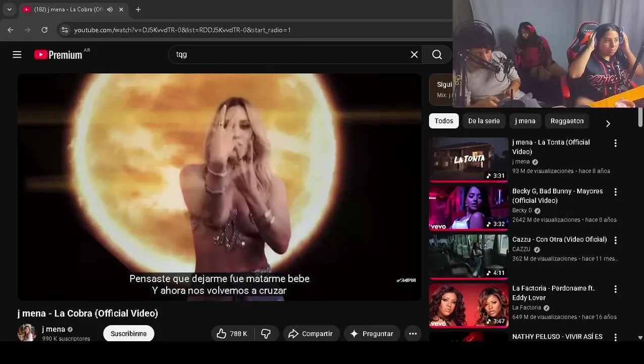Select the j mena filter chip
This screenshot has height=364, width=644.
pos(525,121)
